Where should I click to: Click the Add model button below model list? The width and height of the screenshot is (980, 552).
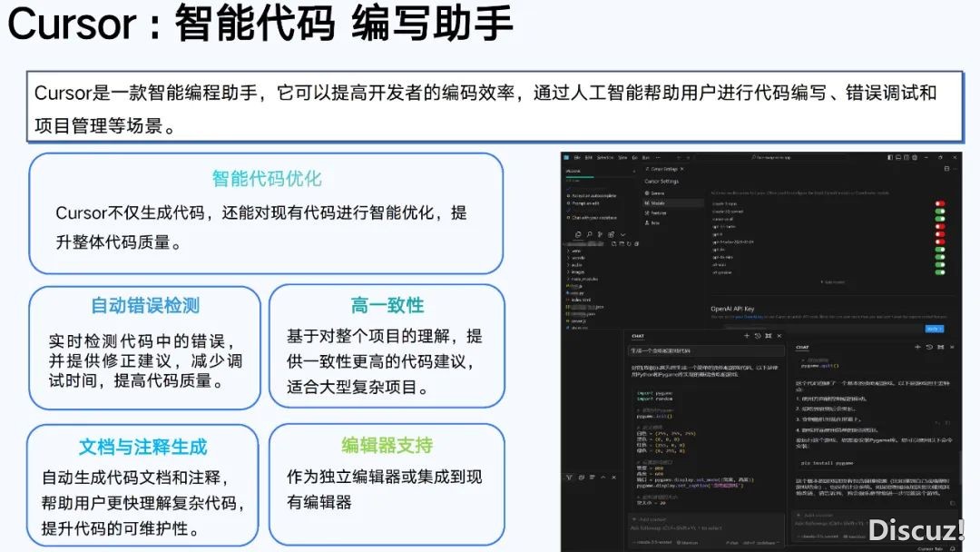833,281
